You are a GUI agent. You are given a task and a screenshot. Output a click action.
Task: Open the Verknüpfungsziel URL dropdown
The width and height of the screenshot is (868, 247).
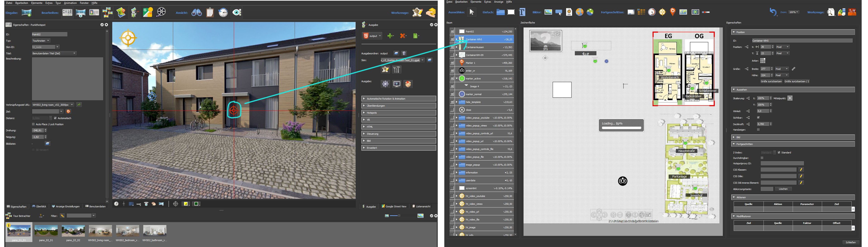pyautogui.click(x=53, y=105)
